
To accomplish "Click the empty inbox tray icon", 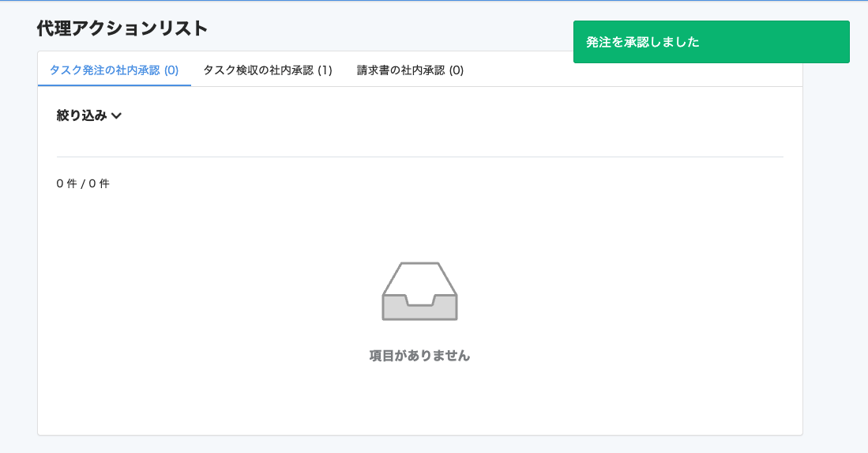I will pyautogui.click(x=419, y=291).
